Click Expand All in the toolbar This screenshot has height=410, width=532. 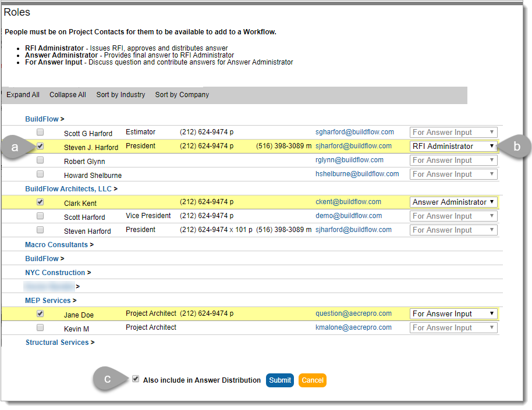pyautogui.click(x=23, y=94)
